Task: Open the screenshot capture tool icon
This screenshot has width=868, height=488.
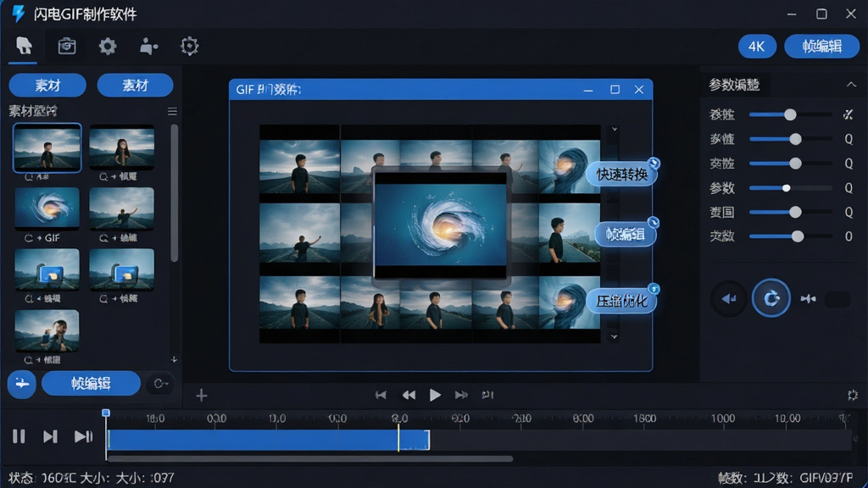Action: point(67,46)
